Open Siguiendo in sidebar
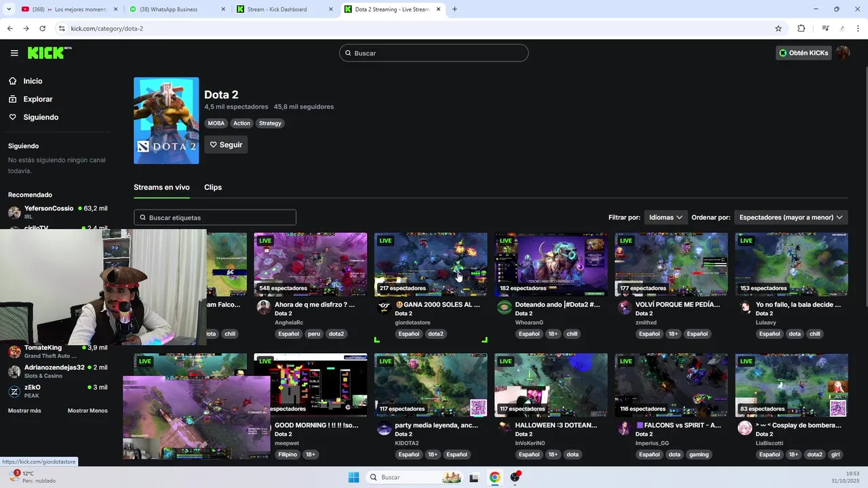 point(41,117)
